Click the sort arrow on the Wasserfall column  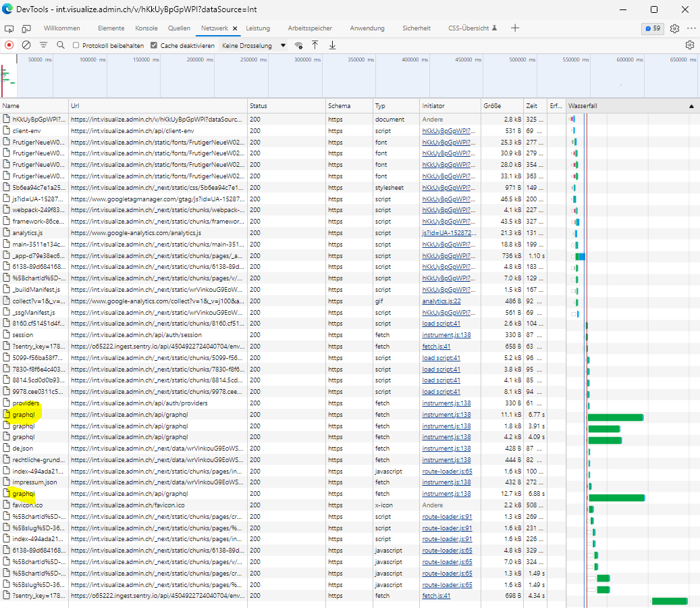(x=691, y=106)
